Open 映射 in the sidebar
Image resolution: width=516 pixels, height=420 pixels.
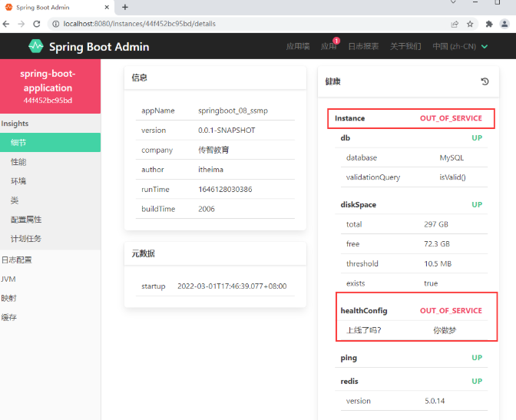coord(51,298)
